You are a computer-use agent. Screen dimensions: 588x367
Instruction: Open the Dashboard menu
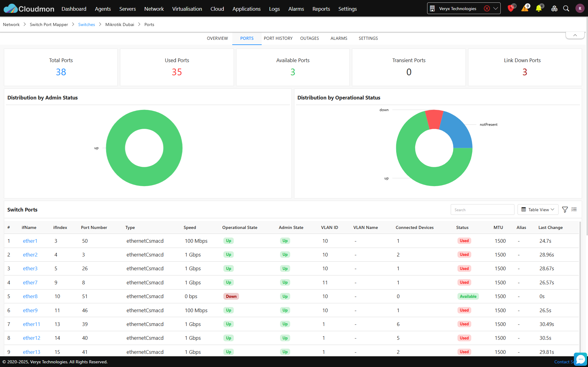pyautogui.click(x=74, y=9)
